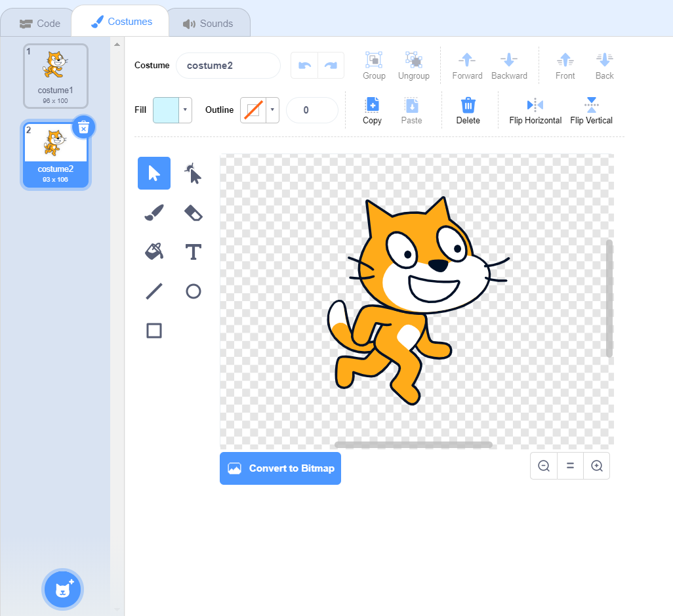The image size is (673, 616).
Task: Choose the Reshape tool
Action: (x=193, y=173)
